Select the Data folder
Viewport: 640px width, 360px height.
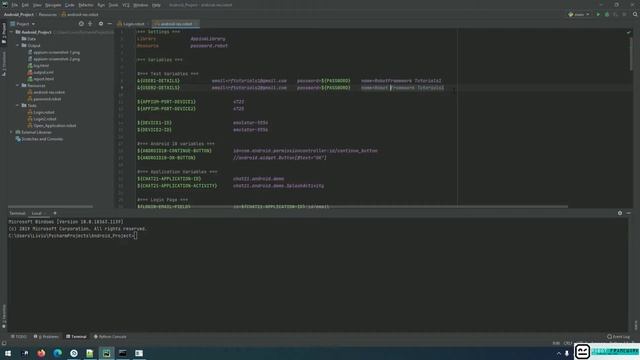[29, 39]
